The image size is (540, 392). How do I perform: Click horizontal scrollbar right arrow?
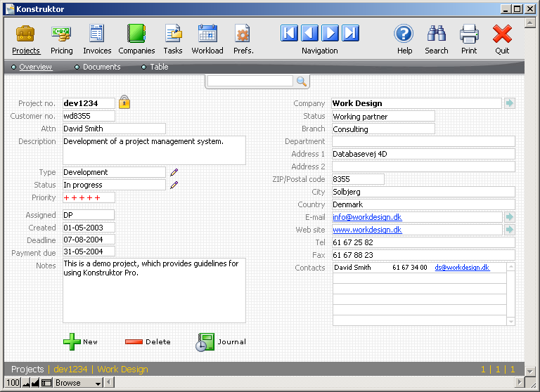pyautogui.click(x=520, y=382)
